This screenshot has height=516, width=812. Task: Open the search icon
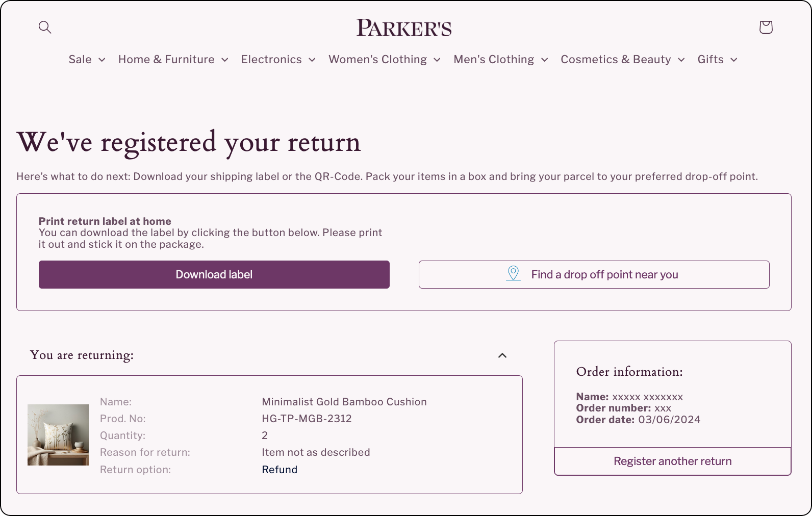click(x=45, y=27)
